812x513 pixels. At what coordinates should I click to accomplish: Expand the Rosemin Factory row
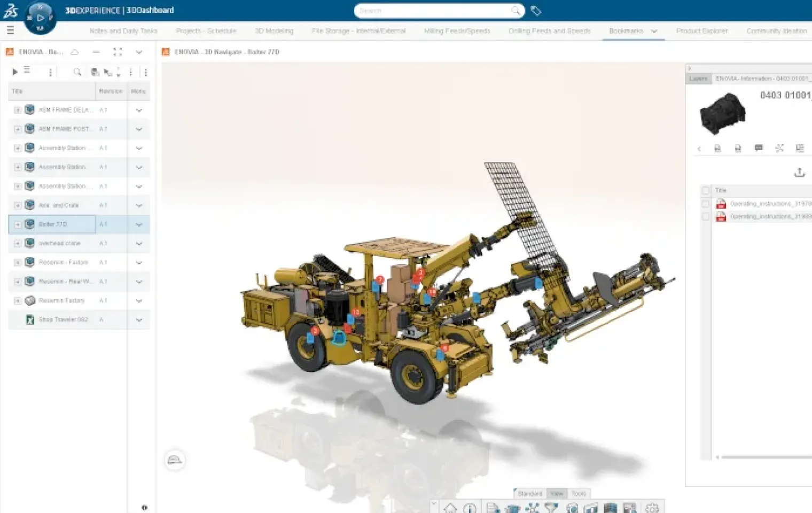[18, 301]
